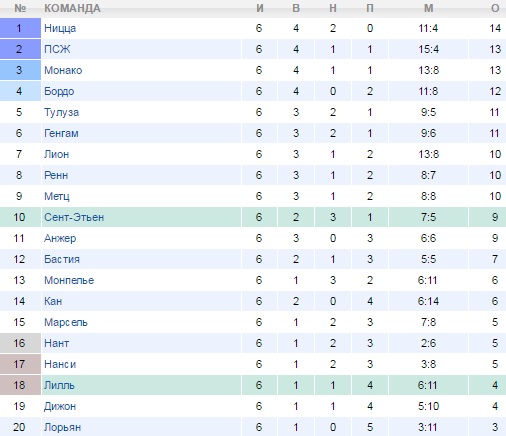Click the КОМАНДА column header
Screen dimensions: 506x436
72,8
